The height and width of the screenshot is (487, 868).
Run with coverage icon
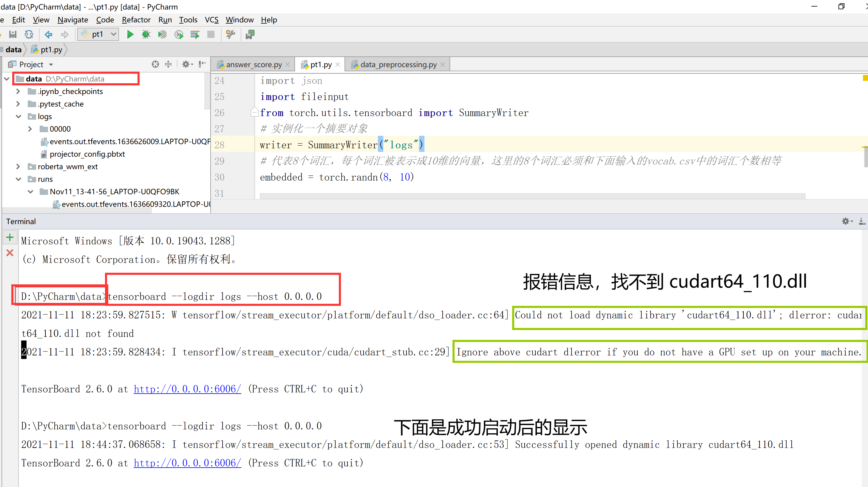[x=162, y=34]
